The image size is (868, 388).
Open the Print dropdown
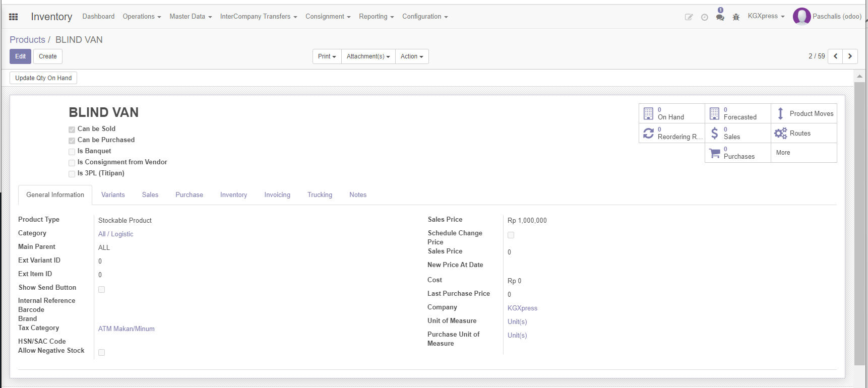coord(327,56)
